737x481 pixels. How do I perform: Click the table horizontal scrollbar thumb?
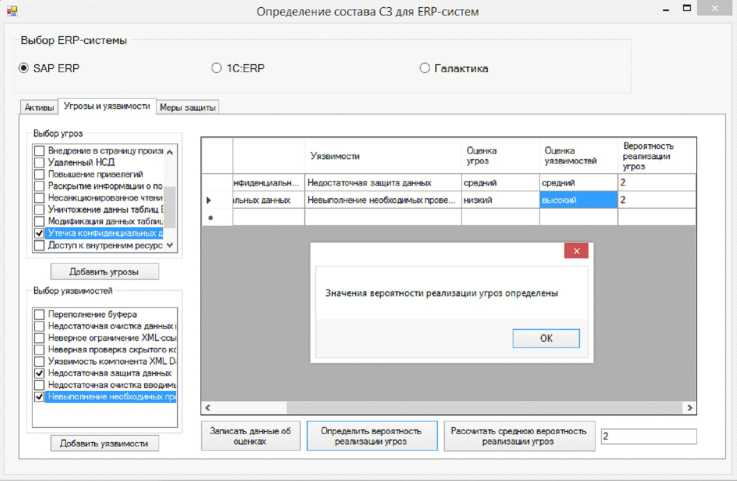pos(485,408)
